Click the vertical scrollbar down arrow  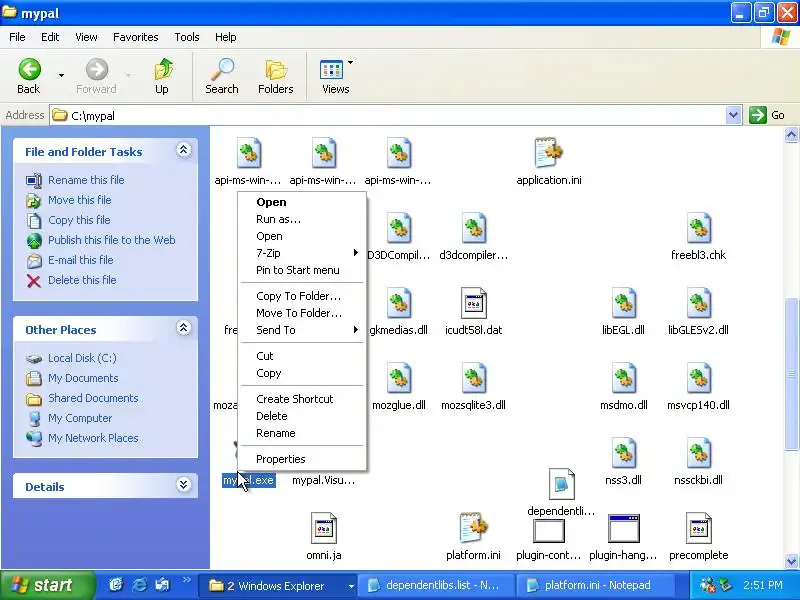point(791,562)
